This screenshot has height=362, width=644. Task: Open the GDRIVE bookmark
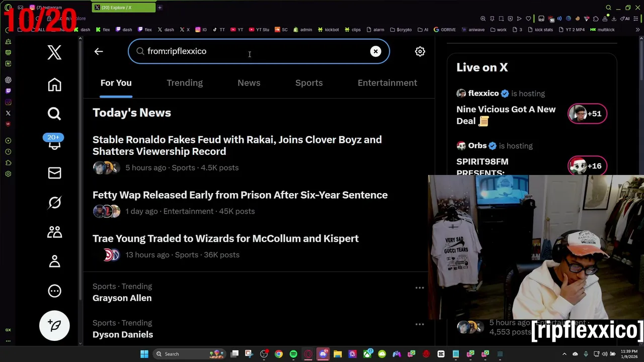pos(445,30)
